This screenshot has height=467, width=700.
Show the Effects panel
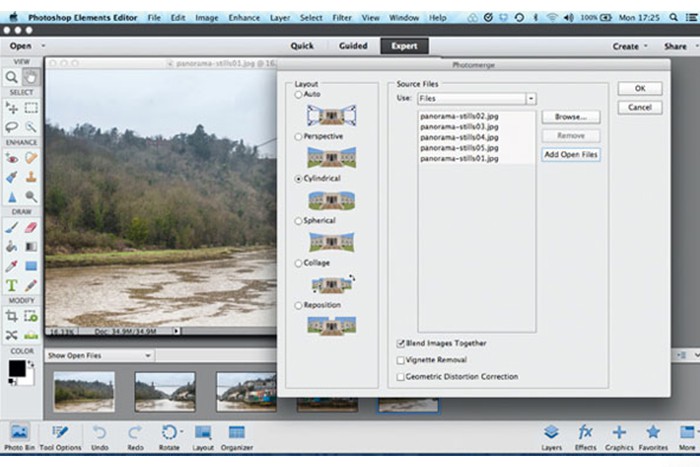[585, 436]
